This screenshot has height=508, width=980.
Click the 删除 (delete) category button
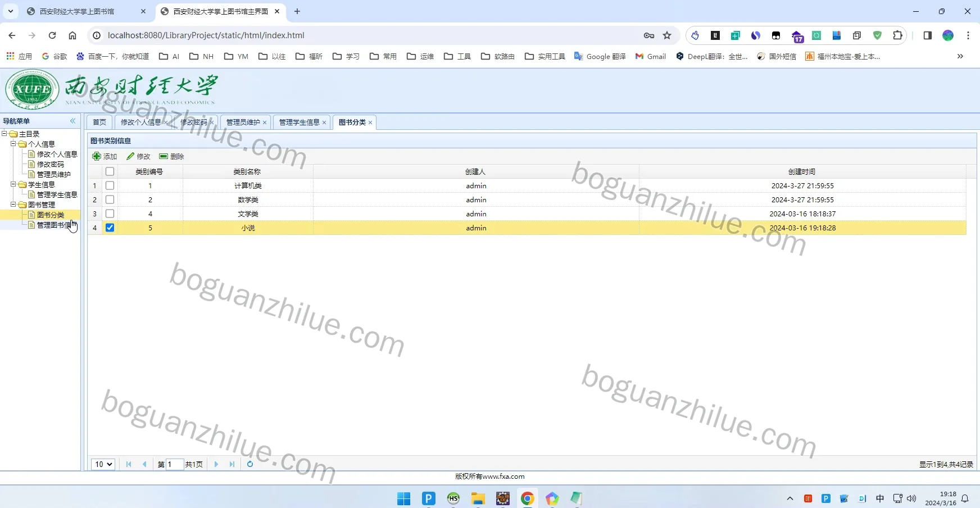(171, 156)
